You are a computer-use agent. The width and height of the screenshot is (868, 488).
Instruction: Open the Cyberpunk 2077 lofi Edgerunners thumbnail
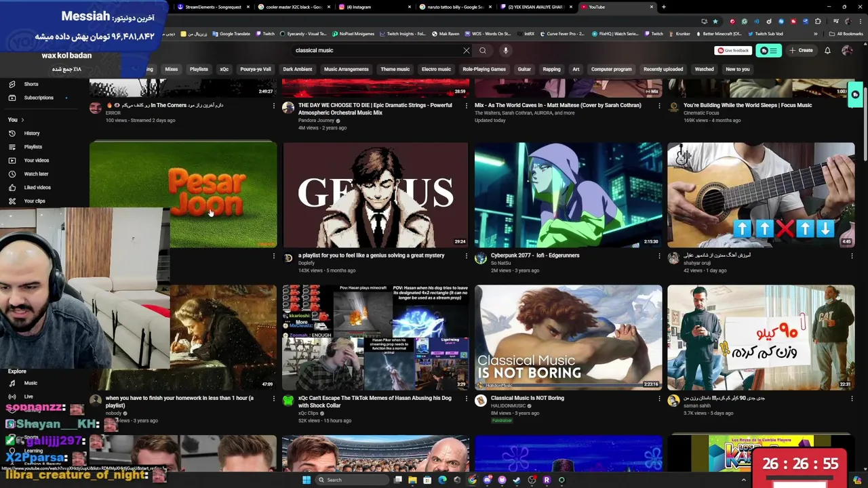(x=568, y=195)
